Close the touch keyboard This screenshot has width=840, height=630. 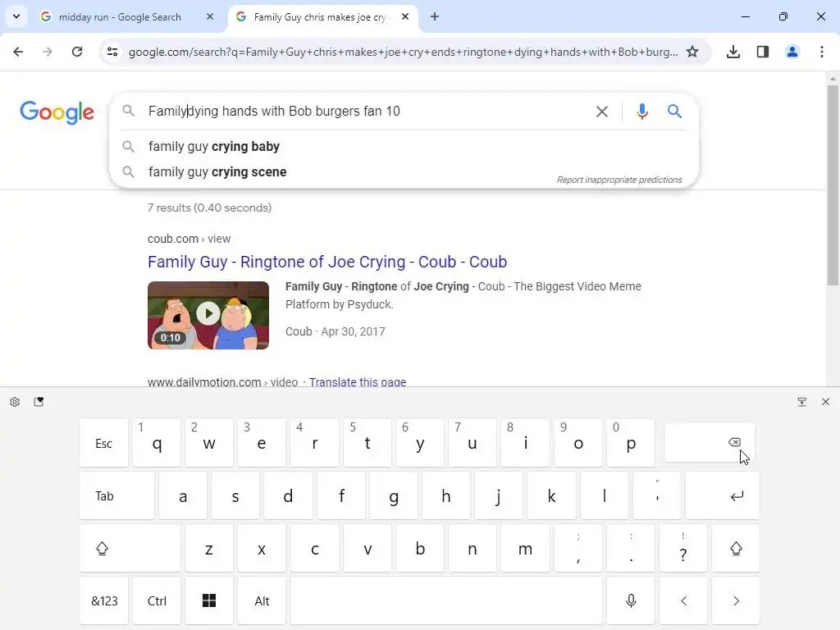click(825, 402)
